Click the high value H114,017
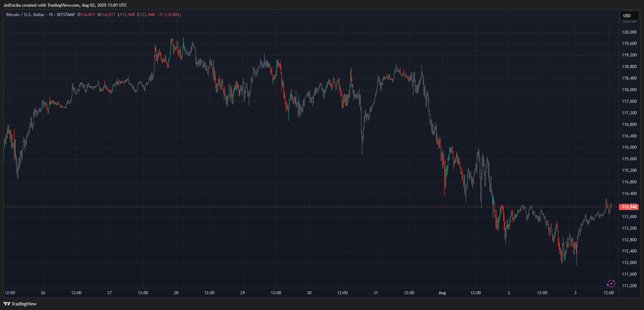The image size is (644, 310). click(x=106, y=15)
